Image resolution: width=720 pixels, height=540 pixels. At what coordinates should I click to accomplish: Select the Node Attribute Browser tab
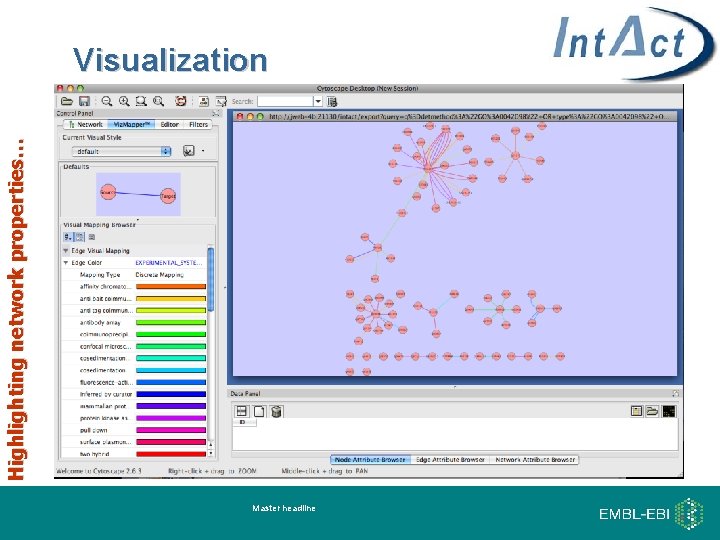coord(370,460)
